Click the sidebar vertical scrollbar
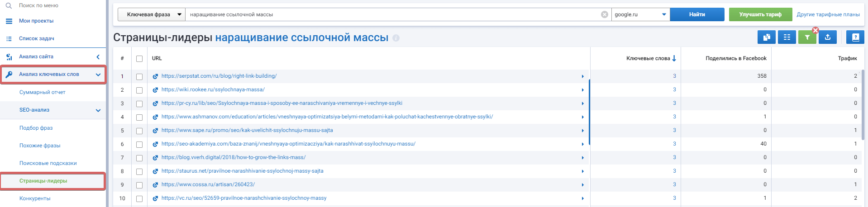Image resolution: width=868 pixels, height=207 pixels. click(107, 103)
